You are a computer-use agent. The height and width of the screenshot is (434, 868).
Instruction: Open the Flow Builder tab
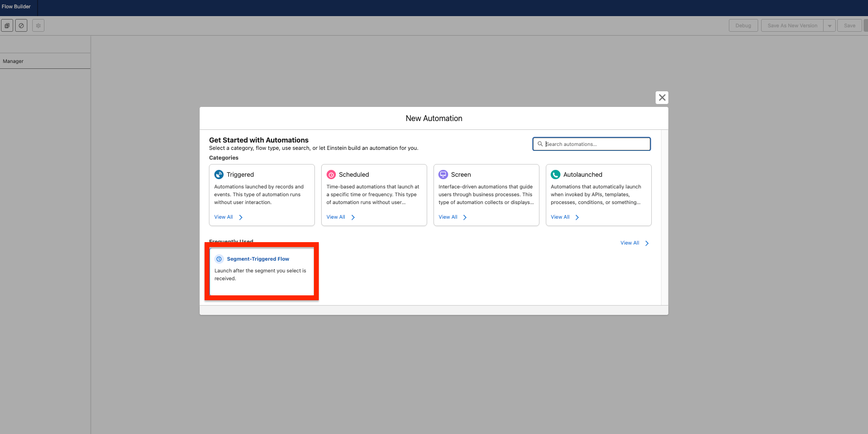tap(17, 7)
